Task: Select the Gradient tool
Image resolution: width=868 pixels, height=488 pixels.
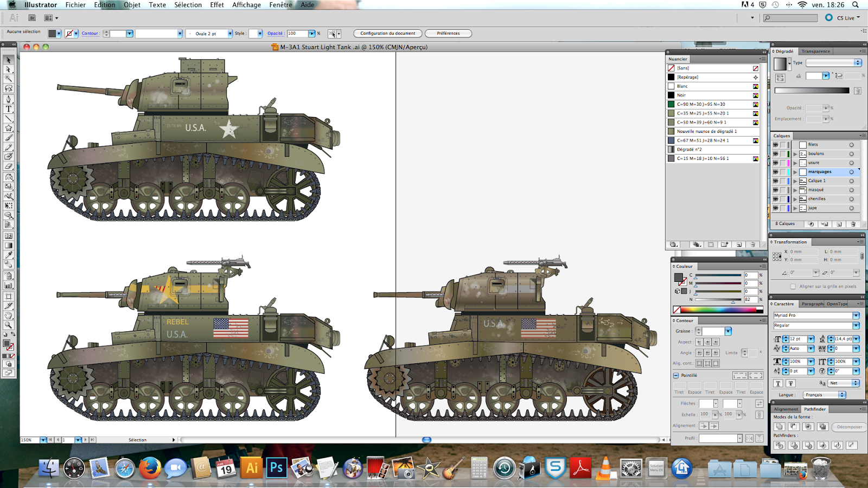Action: [x=9, y=245]
